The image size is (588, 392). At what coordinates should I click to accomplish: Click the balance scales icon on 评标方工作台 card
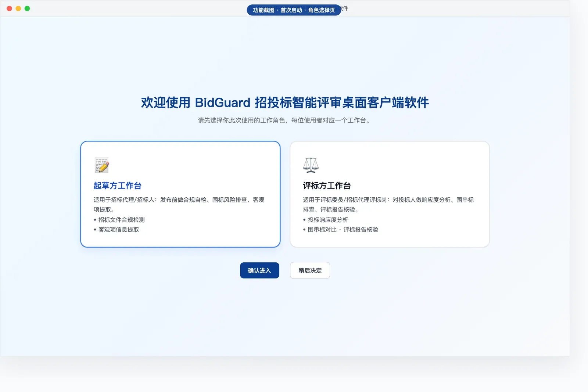click(311, 165)
